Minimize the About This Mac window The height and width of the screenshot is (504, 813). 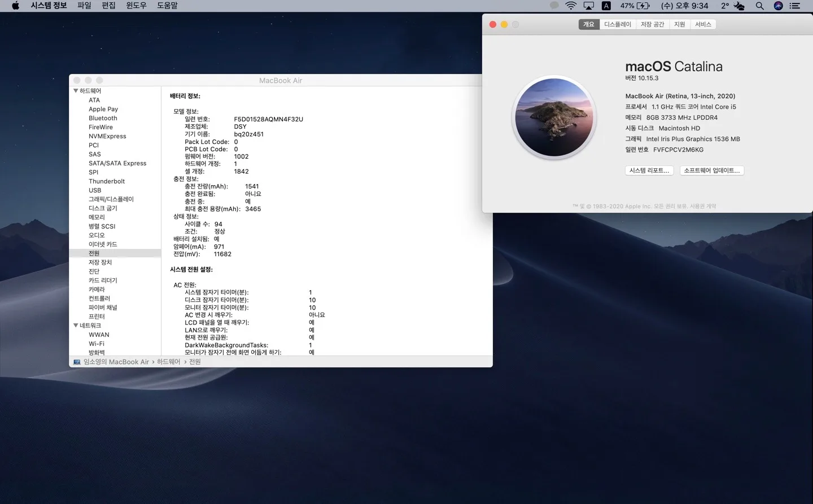(x=504, y=24)
